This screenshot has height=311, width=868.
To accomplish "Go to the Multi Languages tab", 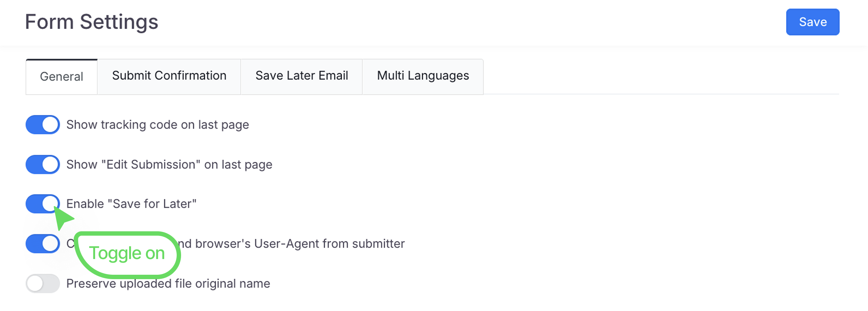I will coord(422,76).
